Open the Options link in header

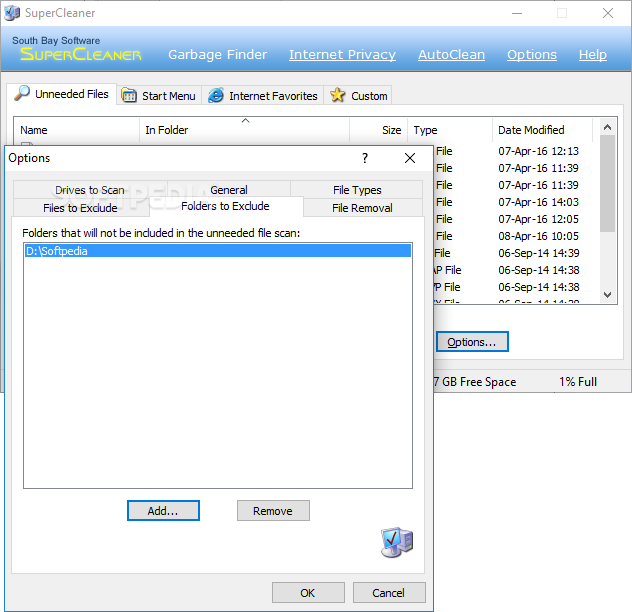coord(532,54)
